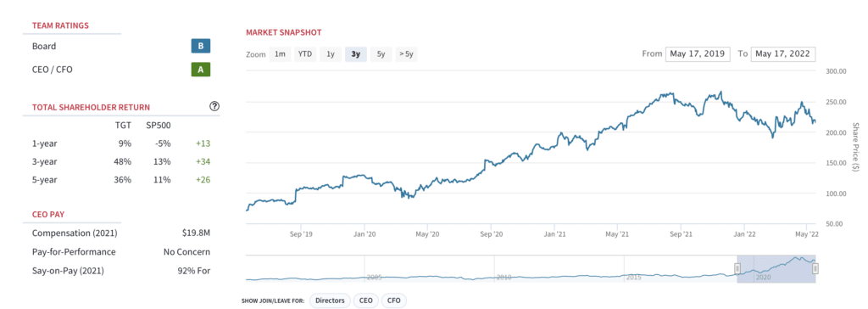Select the 5y zoom option
This screenshot has height=309, width=868.
pyautogui.click(x=381, y=53)
